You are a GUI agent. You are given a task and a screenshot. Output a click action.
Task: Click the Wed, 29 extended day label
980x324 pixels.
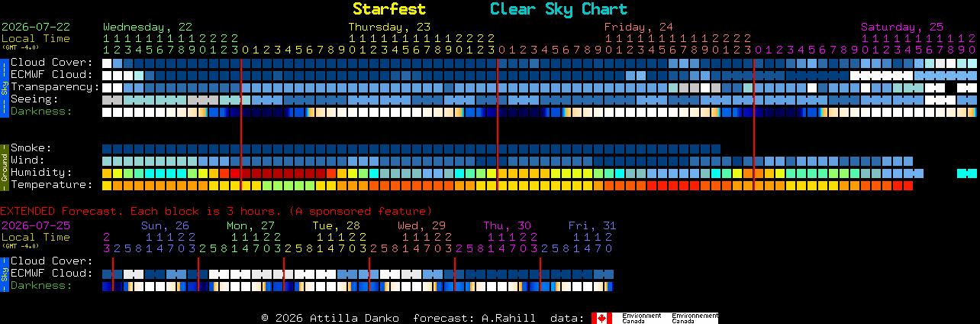coord(421,225)
